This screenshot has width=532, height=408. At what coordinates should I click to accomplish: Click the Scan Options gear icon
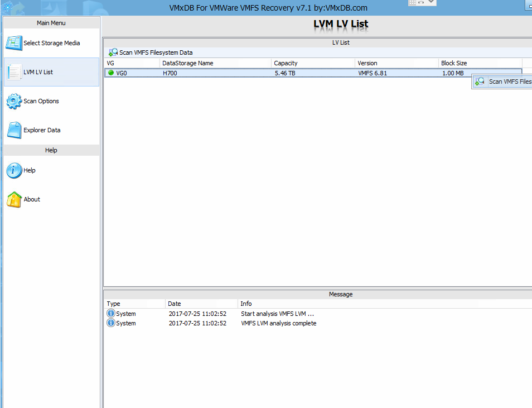click(x=14, y=101)
